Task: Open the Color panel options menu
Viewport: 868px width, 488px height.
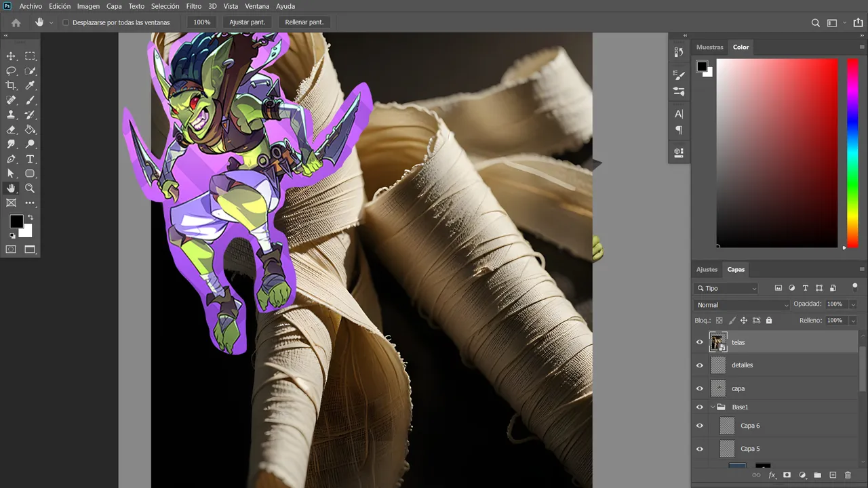Action: [862, 47]
